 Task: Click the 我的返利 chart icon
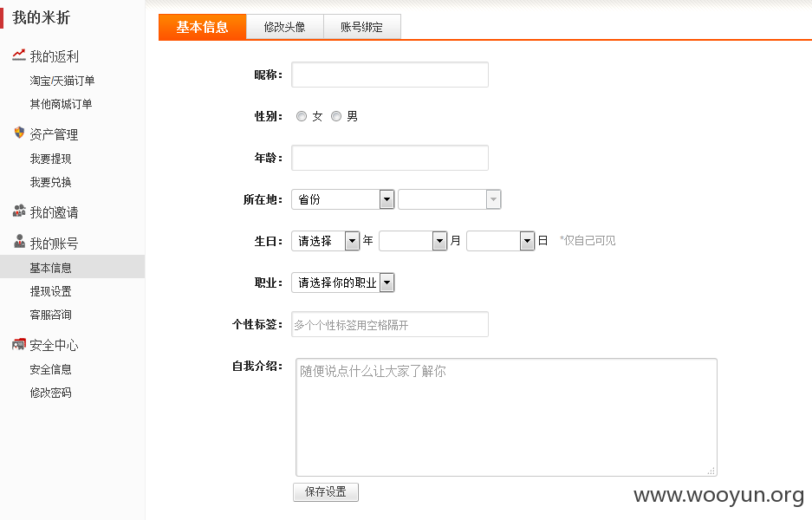(19, 55)
